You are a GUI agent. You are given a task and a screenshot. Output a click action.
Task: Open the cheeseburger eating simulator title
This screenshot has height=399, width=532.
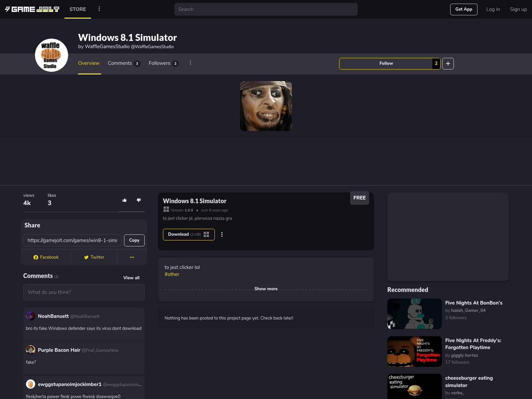(x=469, y=382)
